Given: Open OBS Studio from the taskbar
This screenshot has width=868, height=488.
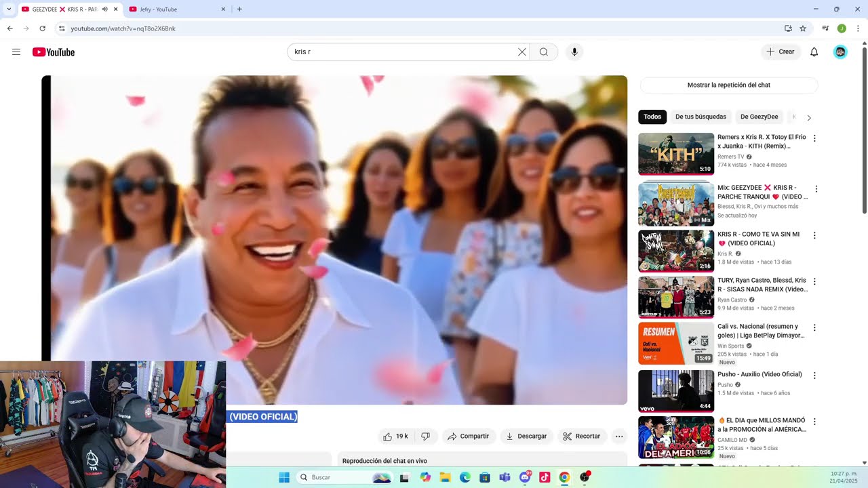Looking at the screenshot, I should pyautogui.click(x=585, y=477).
